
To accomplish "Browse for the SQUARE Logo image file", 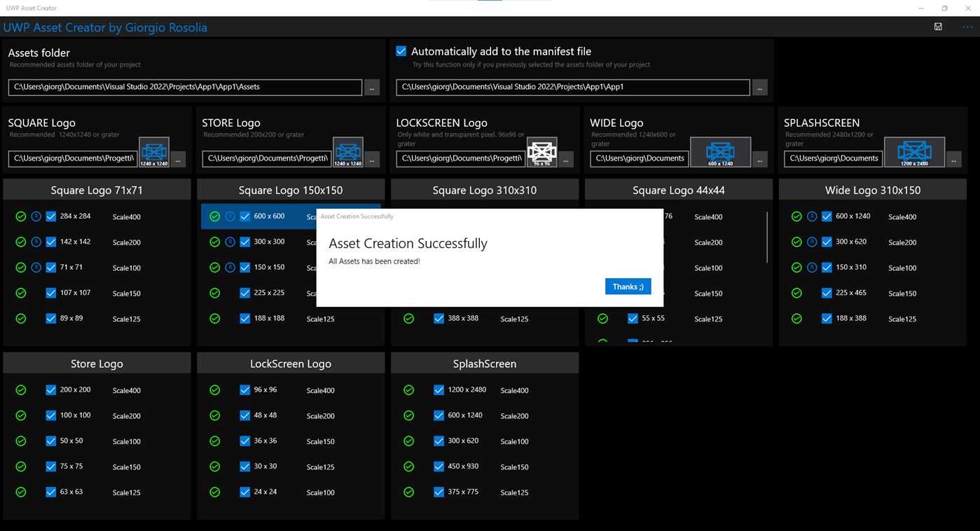I will click(178, 160).
